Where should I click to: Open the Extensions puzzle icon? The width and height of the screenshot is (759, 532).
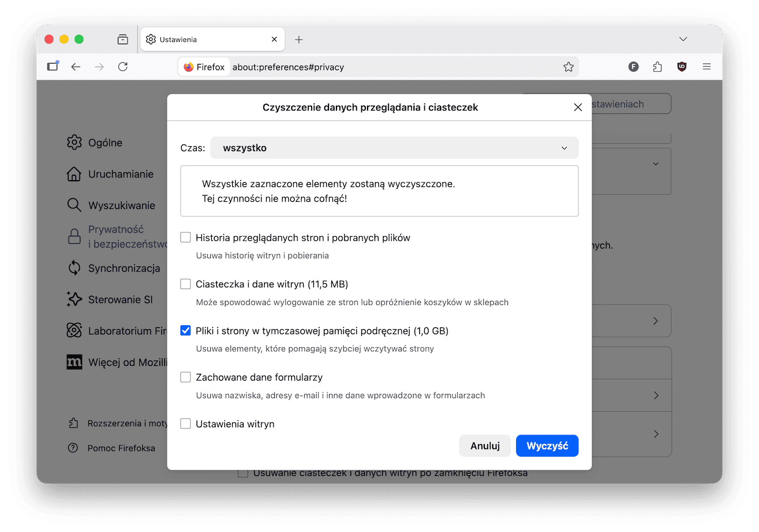coord(657,67)
